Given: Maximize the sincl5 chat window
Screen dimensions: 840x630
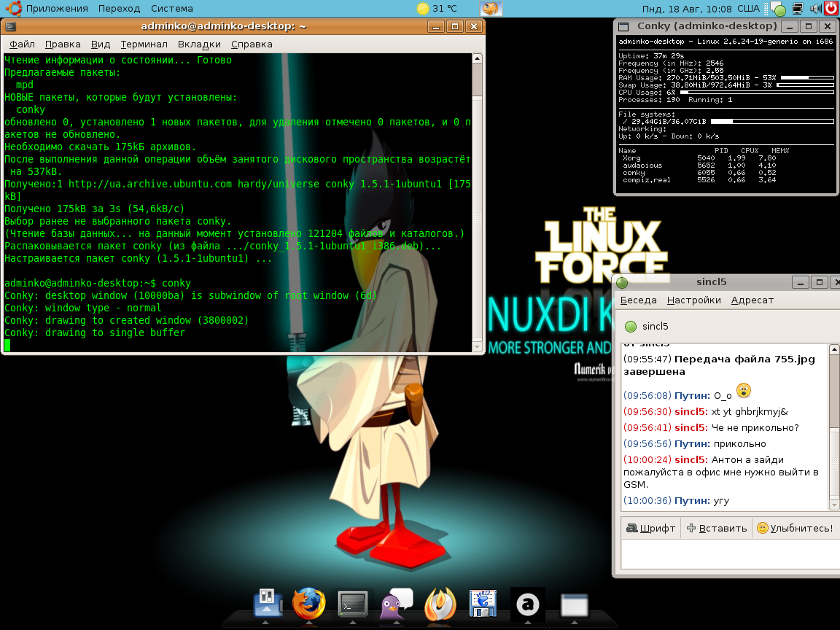Looking at the screenshot, I should pos(819,282).
